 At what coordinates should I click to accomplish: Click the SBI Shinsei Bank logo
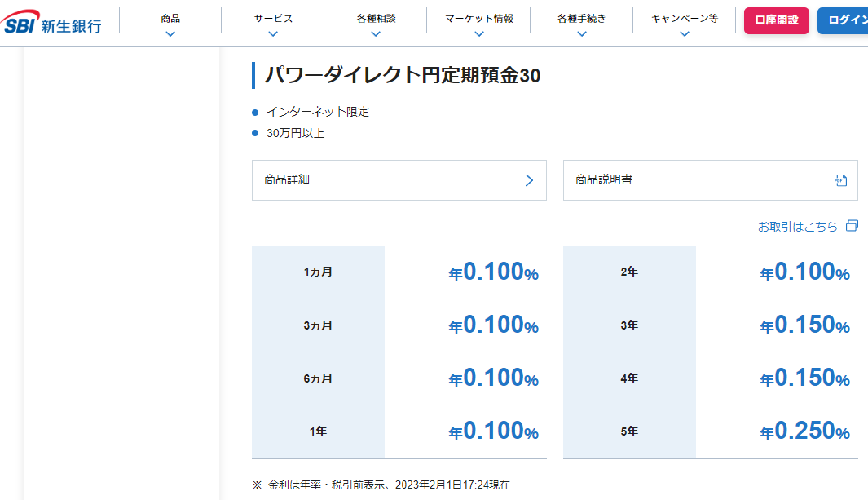tap(51, 22)
